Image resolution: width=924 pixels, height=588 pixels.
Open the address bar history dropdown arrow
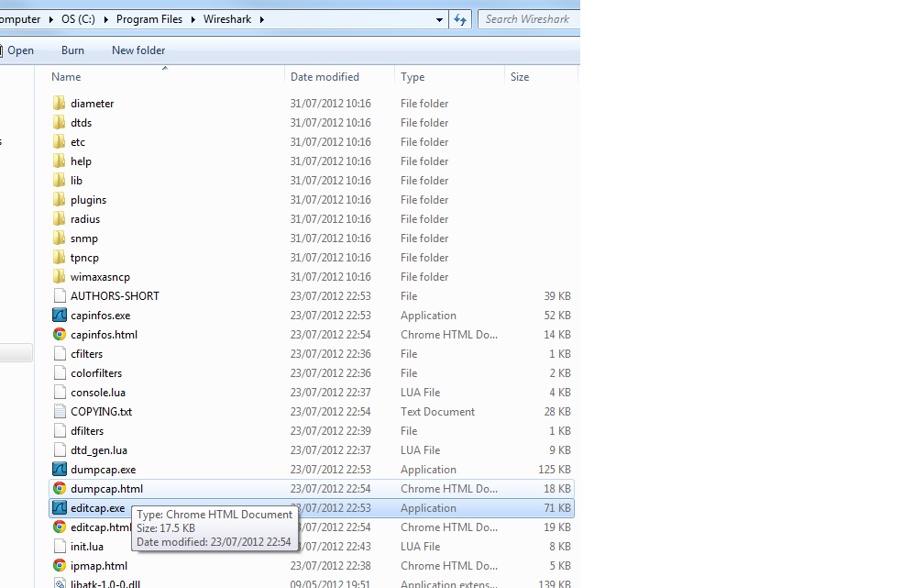pos(440,19)
